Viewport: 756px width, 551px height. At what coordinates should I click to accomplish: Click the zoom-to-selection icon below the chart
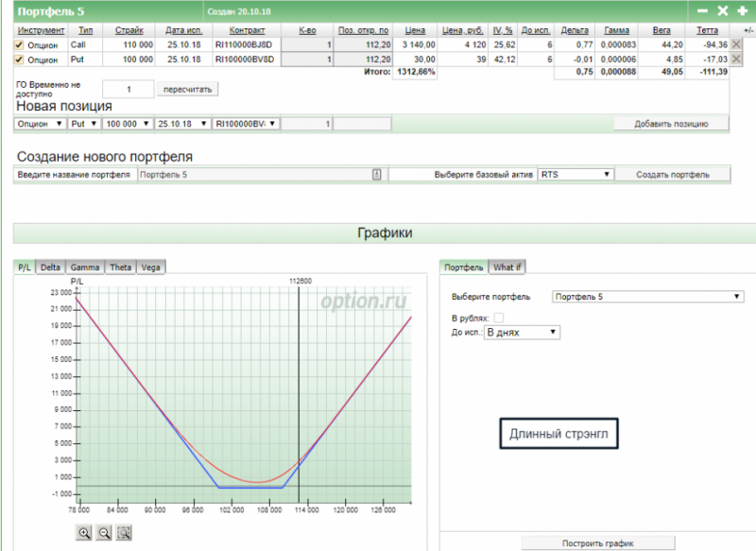124,533
